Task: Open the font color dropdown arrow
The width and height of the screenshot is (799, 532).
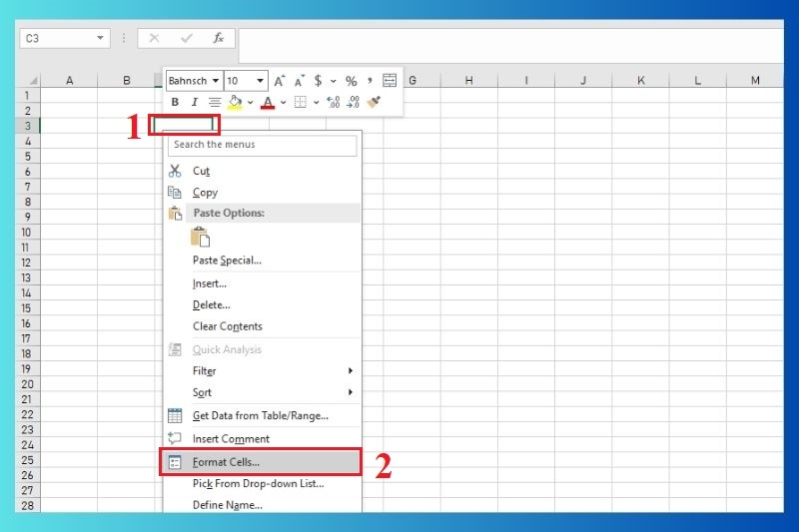Action: coord(284,103)
